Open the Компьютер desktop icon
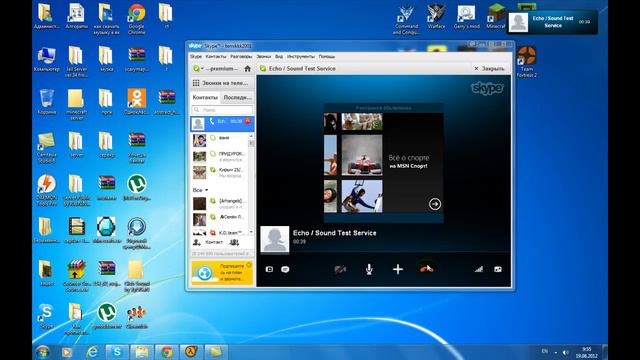 (x=46, y=60)
